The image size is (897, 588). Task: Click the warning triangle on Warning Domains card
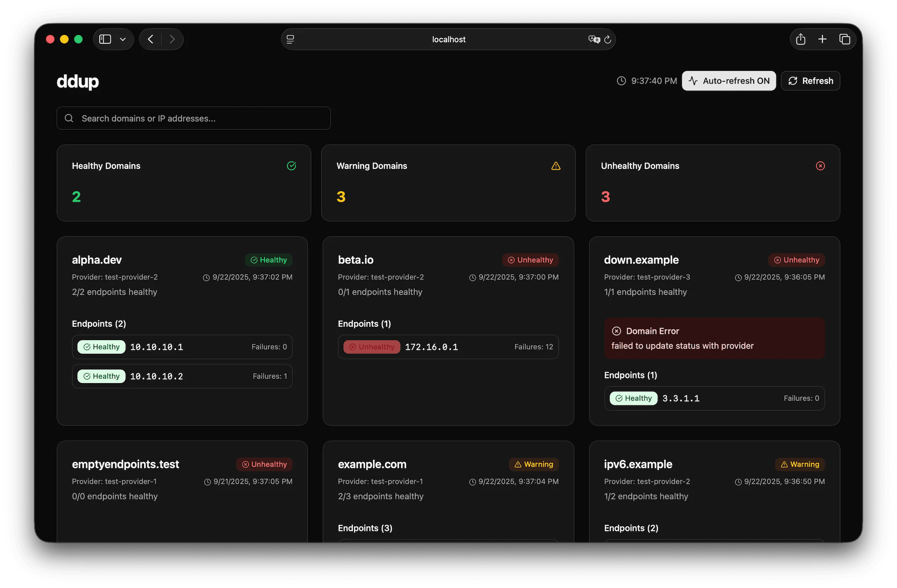coord(556,166)
